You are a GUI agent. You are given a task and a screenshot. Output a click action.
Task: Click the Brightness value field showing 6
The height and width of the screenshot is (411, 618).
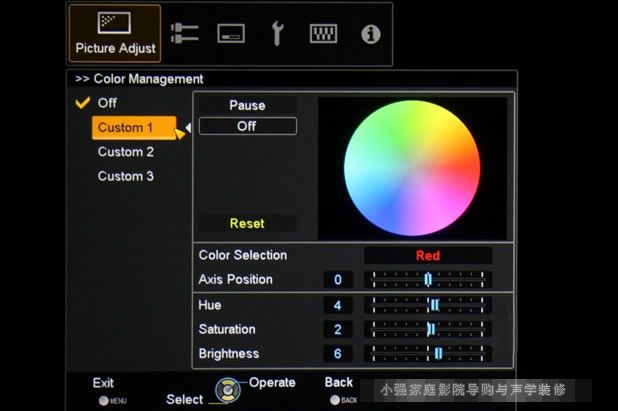[x=338, y=354]
